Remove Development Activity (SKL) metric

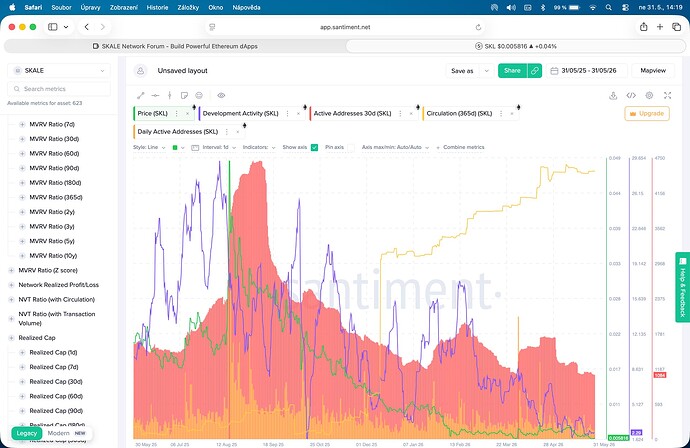coord(298,114)
